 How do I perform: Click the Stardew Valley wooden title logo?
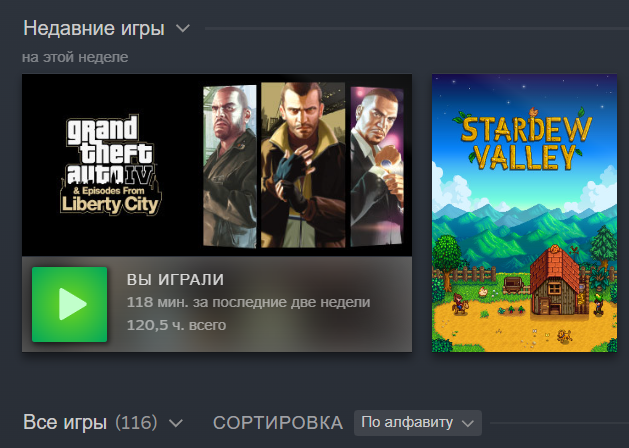pyautogui.click(x=523, y=140)
